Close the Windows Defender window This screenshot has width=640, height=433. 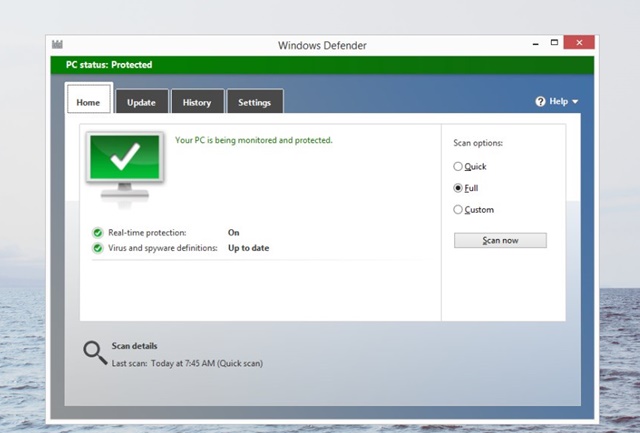tap(578, 44)
